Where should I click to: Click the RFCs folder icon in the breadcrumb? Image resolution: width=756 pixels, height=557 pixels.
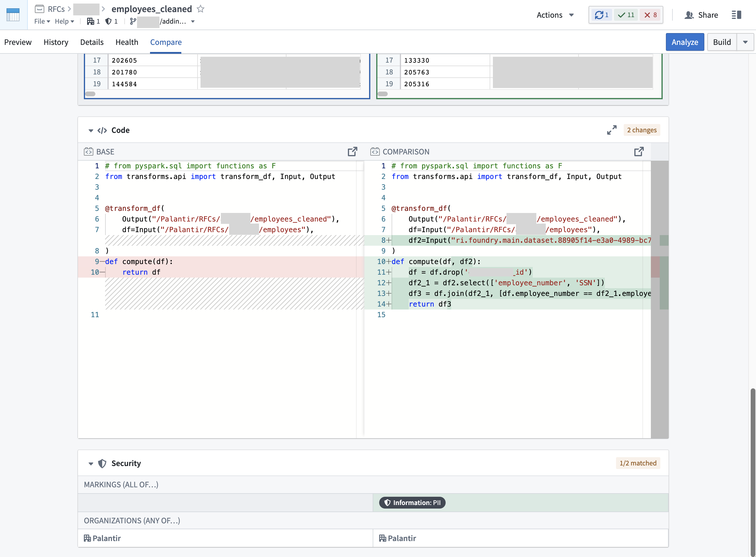(40, 9)
